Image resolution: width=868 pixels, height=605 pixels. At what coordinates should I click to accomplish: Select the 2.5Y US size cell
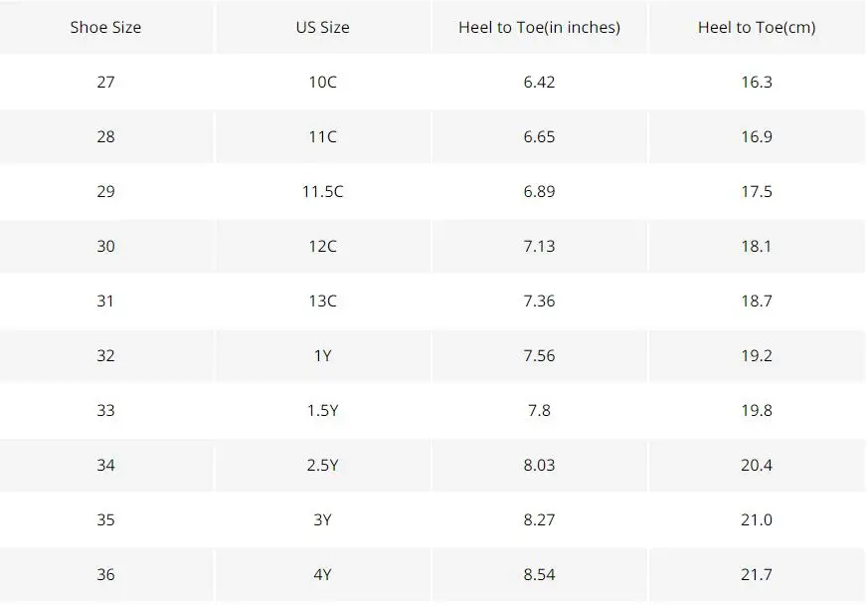[323, 465]
